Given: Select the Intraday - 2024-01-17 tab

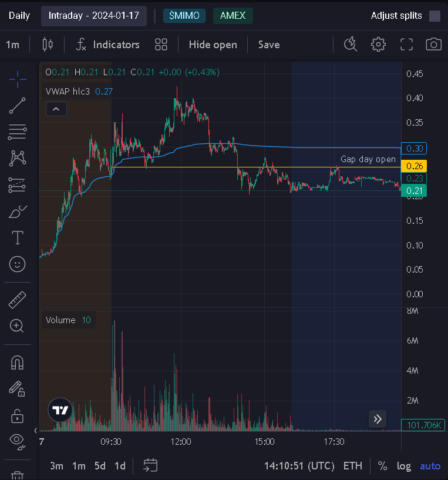Looking at the screenshot, I should (94, 16).
